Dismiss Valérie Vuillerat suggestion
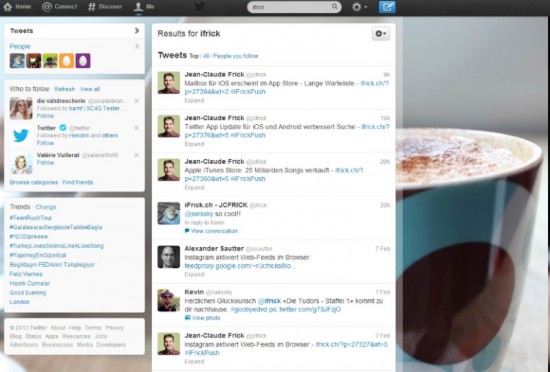Screen dimensions: 550x372 (137, 155)
